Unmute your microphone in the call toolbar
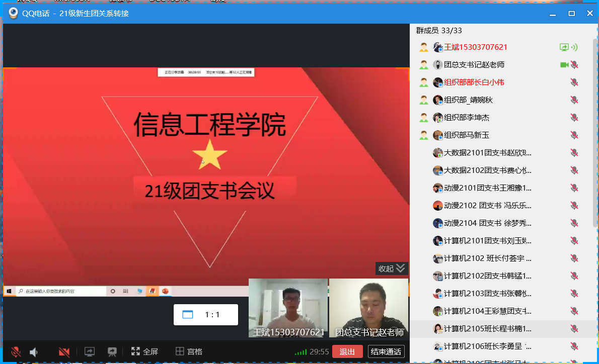Viewport: 599px width, 364px height. click(16, 352)
